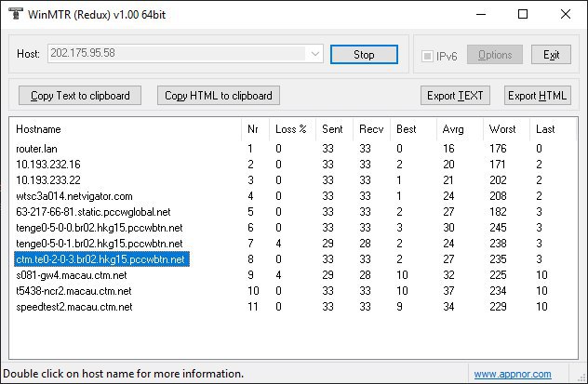Click Worst value 176 for router.lan

pyautogui.click(x=498, y=149)
